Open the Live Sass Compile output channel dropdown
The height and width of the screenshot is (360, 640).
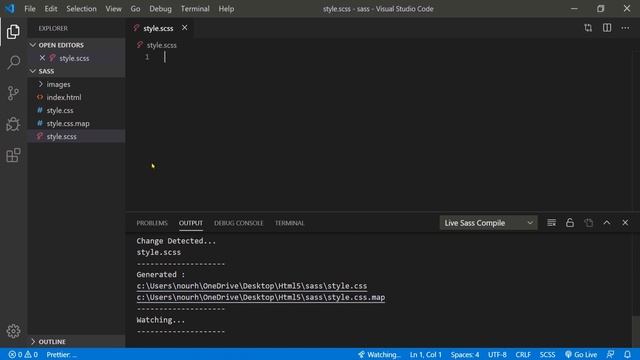[x=488, y=223]
